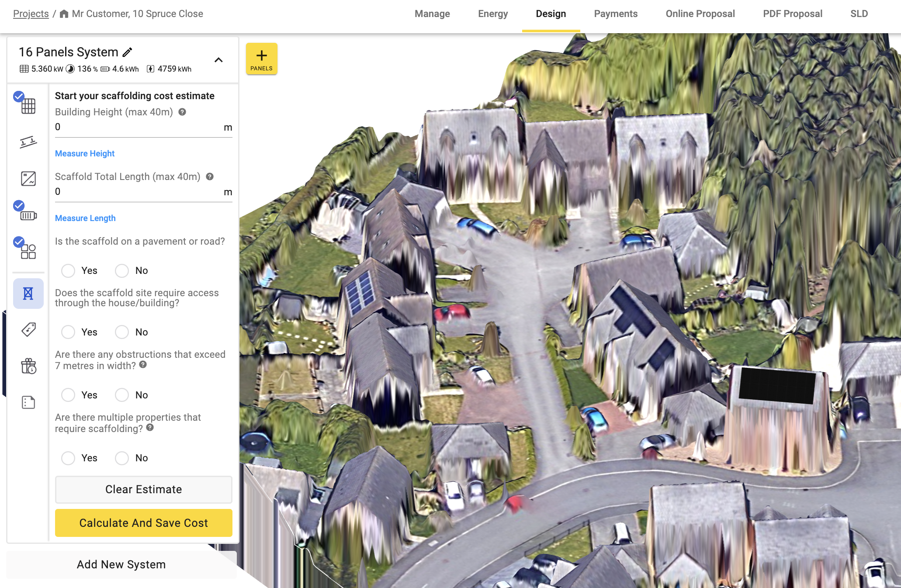Select No for obstructions exceeding 7 metres
The width and height of the screenshot is (901, 588).
click(x=122, y=395)
